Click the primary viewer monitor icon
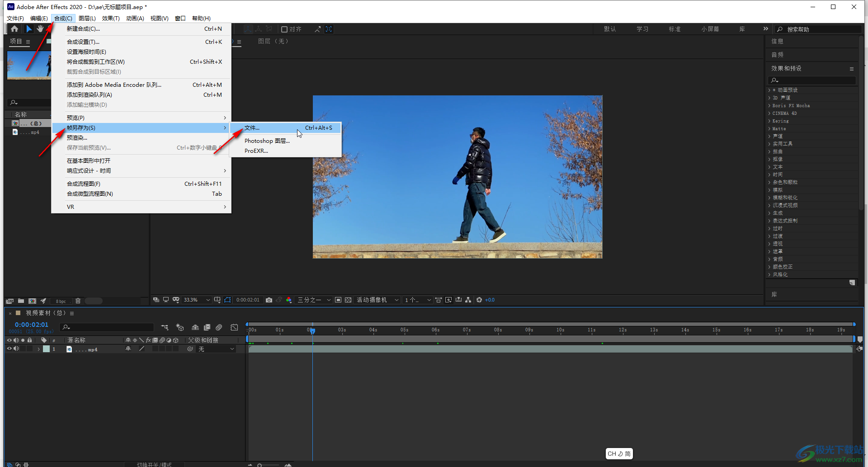 (166, 300)
